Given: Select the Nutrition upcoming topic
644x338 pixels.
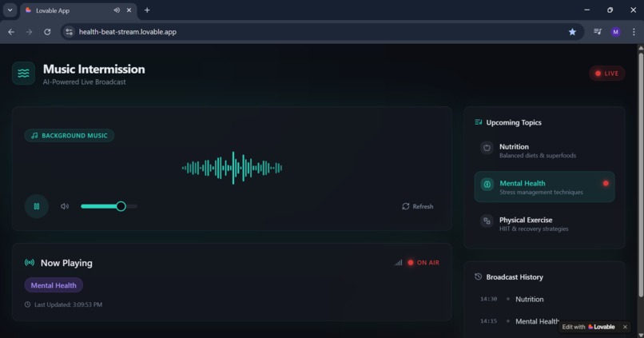Looking at the screenshot, I should [x=544, y=151].
